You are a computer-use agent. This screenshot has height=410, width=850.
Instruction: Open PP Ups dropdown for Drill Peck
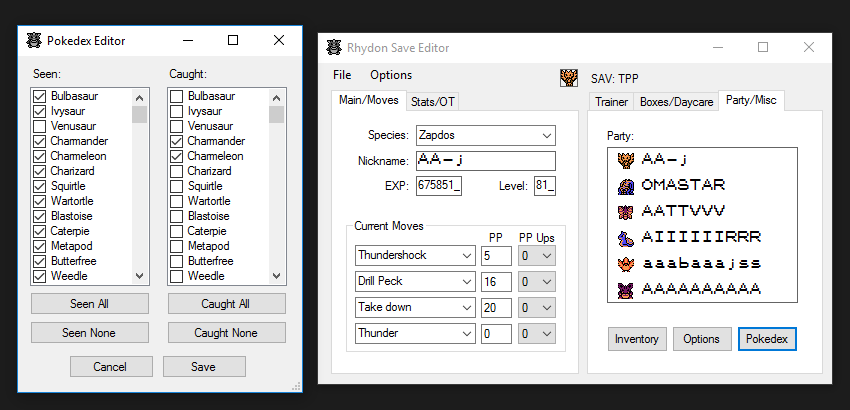pos(537,281)
